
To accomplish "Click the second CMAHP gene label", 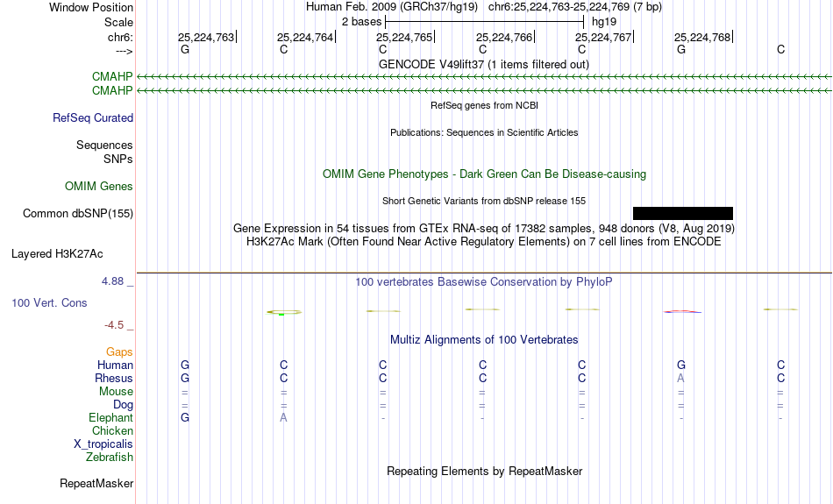I will pyautogui.click(x=112, y=91).
